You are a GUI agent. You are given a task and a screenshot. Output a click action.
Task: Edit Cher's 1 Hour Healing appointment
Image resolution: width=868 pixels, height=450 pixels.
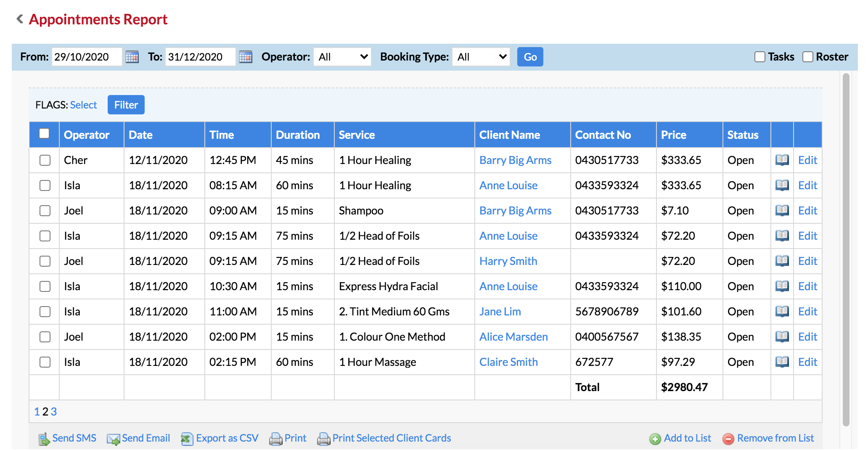[x=807, y=160]
